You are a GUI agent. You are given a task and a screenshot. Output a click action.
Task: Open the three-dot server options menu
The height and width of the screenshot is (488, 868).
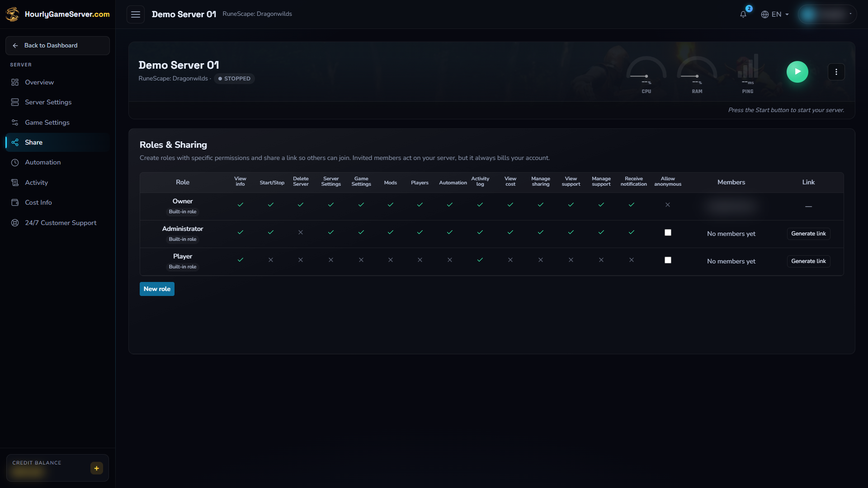(836, 72)
